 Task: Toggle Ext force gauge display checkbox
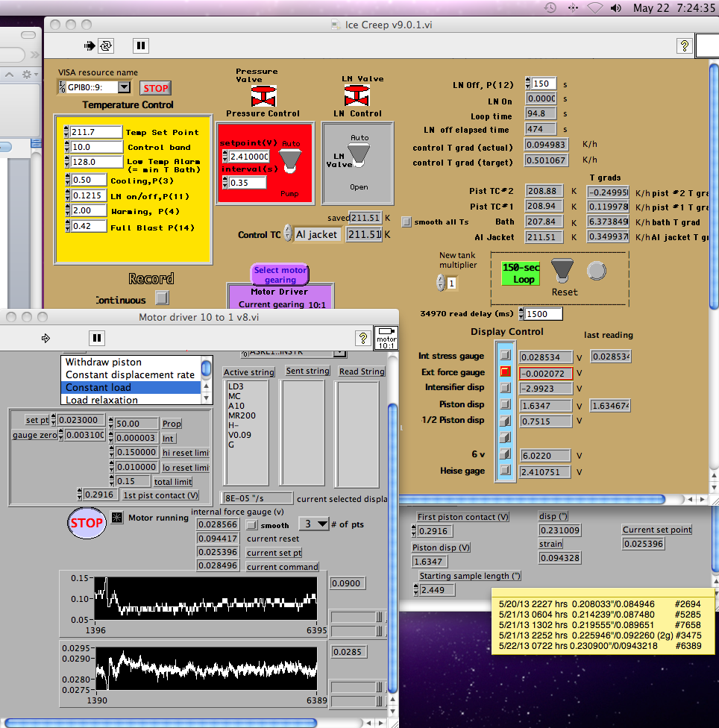click(506, 371)
